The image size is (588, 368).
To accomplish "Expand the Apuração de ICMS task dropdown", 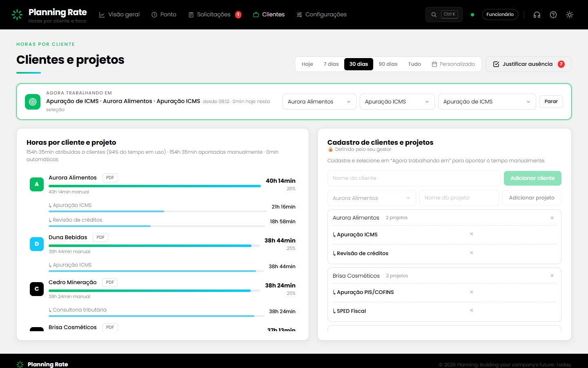I will pyautogui.click(x=487, y=102).
